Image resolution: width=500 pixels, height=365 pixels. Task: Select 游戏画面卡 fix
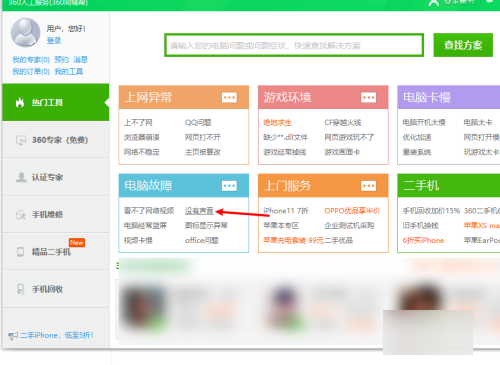click(342, 152)
